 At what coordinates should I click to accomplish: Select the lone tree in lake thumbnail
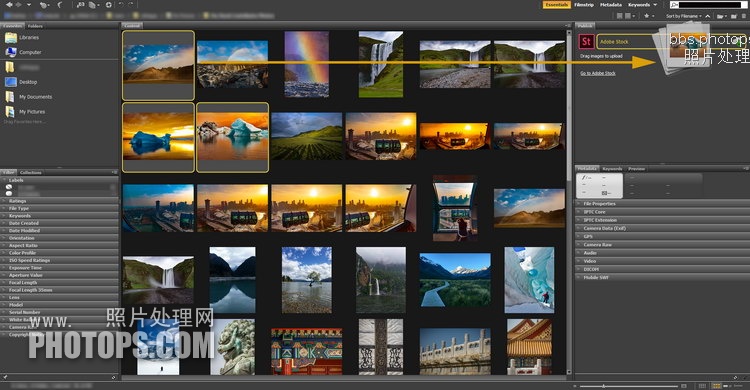(307, 280)
